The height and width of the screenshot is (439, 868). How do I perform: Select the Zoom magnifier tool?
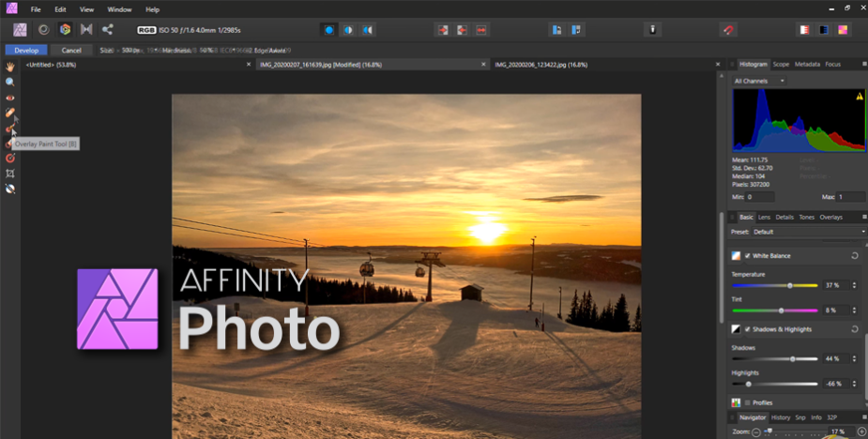(x=10, y=82)
